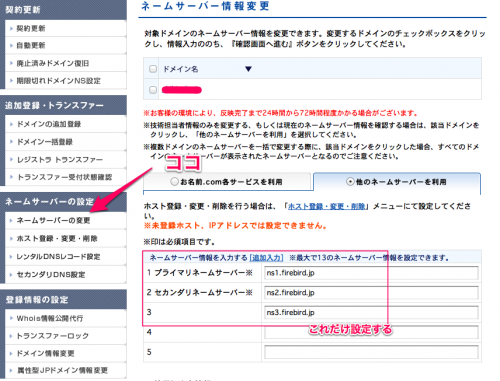Click the 追加入力 link
Screen dimensions: 500x381
tap(266, 258)
